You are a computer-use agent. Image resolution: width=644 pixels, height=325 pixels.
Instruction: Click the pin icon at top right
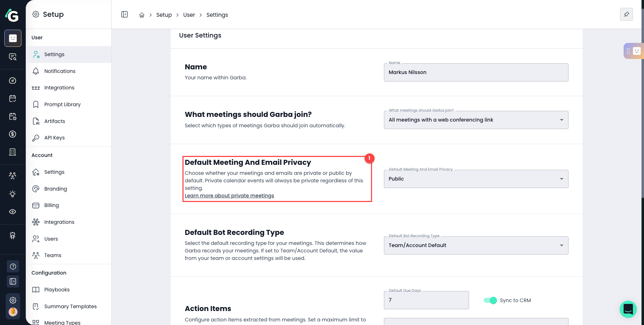(x=626, y=14)
